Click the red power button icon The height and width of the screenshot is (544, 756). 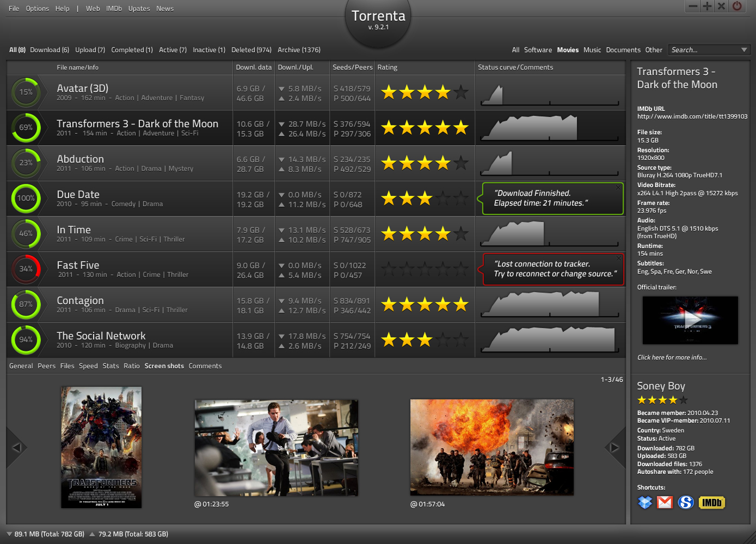pos(737,6)
